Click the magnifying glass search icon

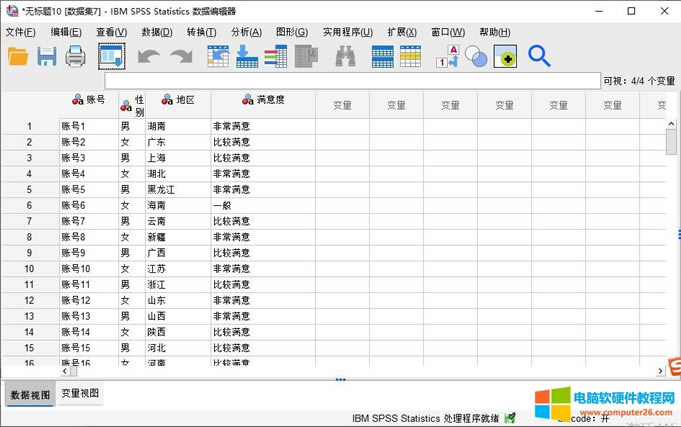[539, 57]
